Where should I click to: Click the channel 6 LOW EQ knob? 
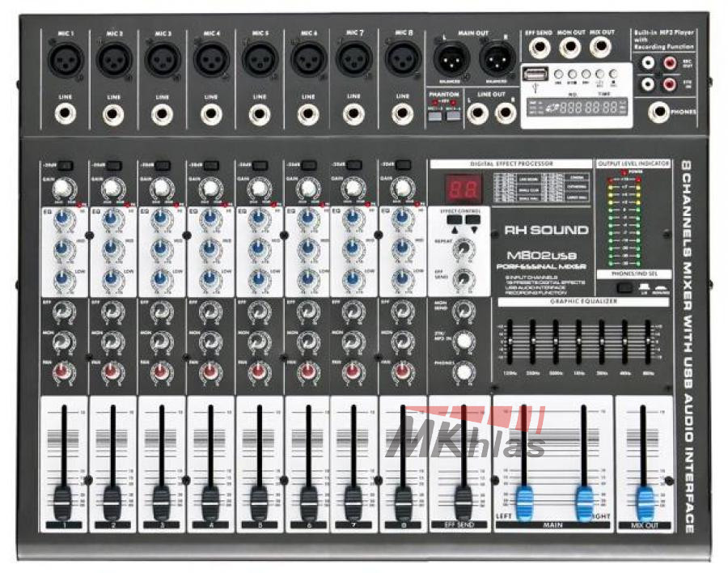[x=307, y=279]
